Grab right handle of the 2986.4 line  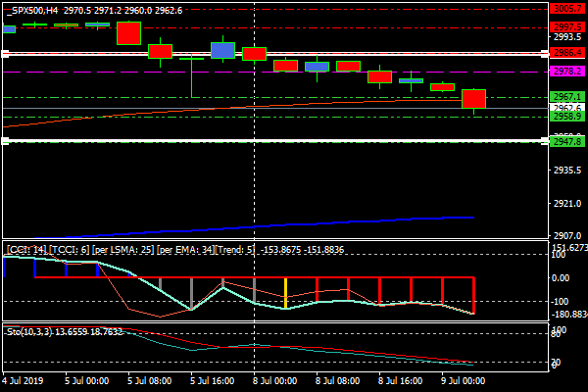pyautogui.click(x=545, y=54)
